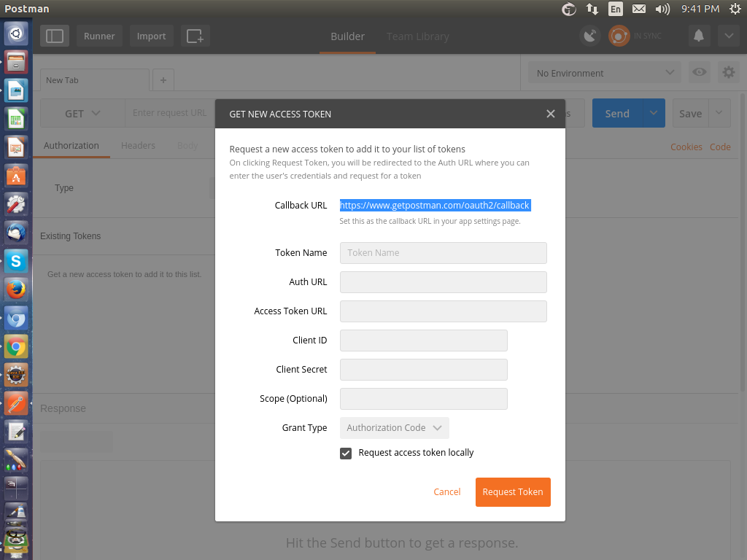Launch LibreOffice Calc from dock
This screenshot has height=560, width=747.
16,119
